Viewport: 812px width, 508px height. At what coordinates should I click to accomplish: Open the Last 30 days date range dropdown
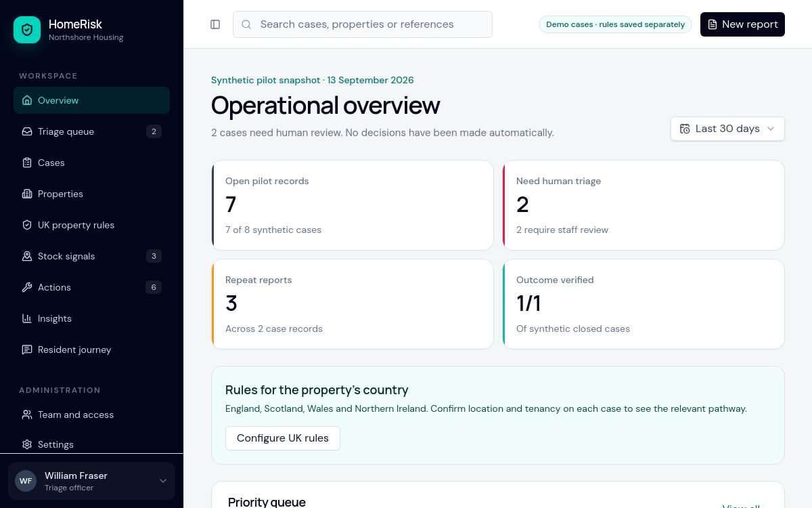[x=727, y=129]
